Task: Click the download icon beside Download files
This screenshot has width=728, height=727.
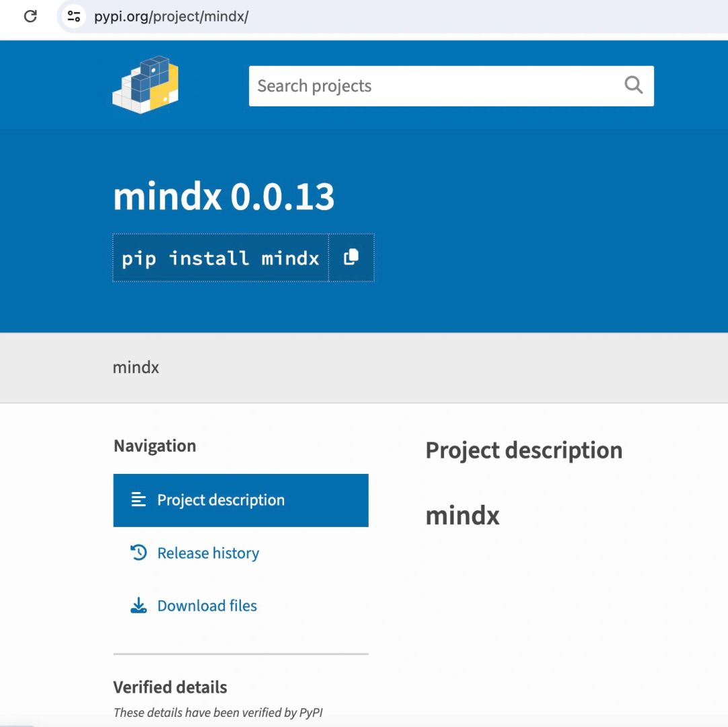Action: [x=139, y=605]
